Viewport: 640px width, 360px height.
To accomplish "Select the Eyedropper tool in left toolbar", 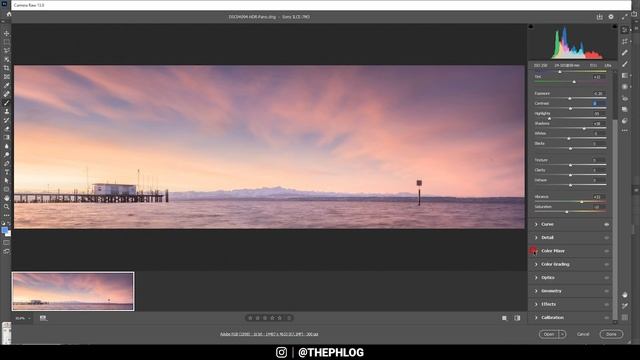I will tap(6, 85).
